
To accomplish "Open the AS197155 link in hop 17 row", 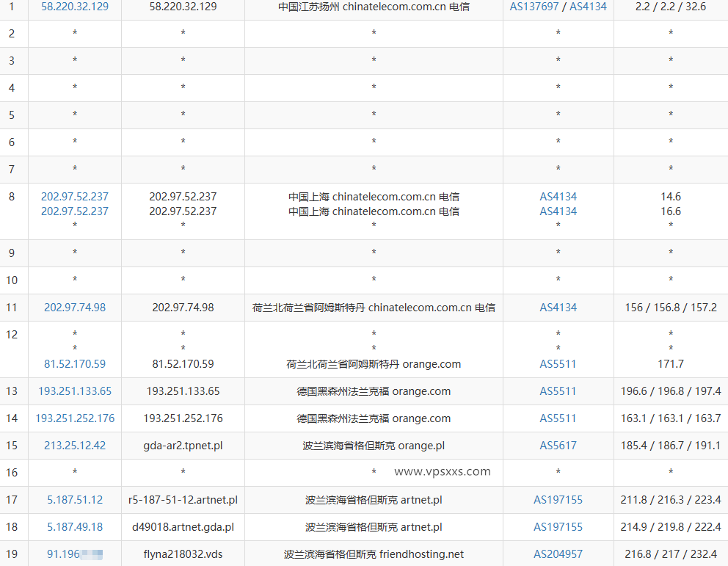I will pos(558,500).
